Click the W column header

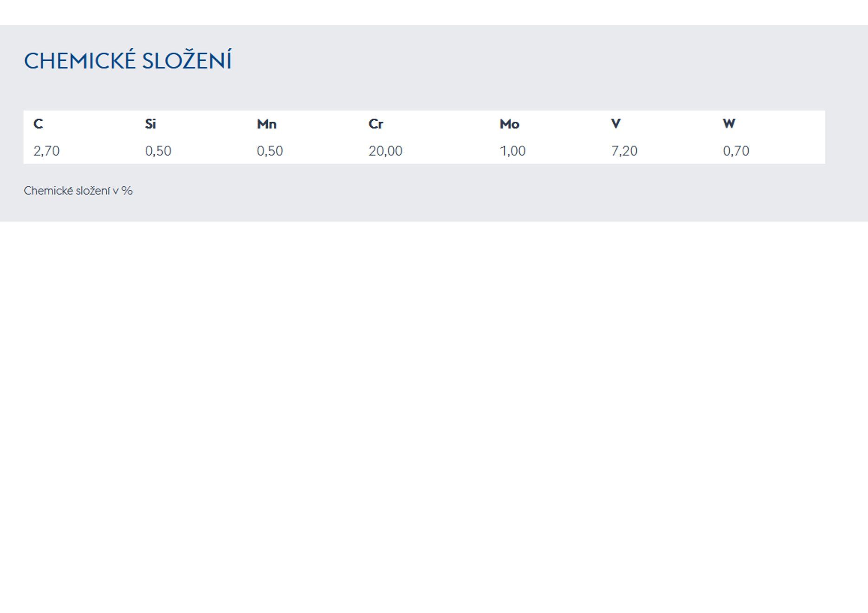729,124
